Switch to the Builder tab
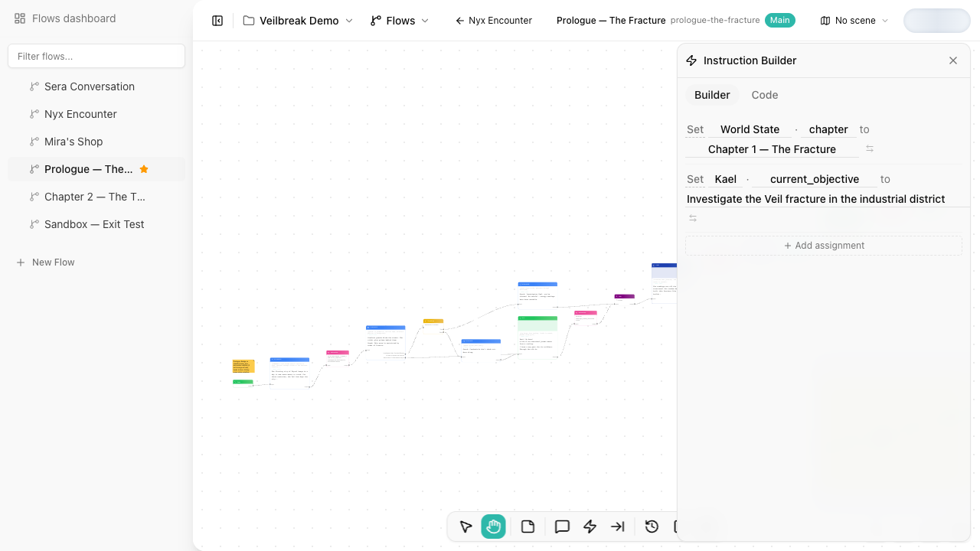This screenshot has width=980, height=551. (712, 95)
